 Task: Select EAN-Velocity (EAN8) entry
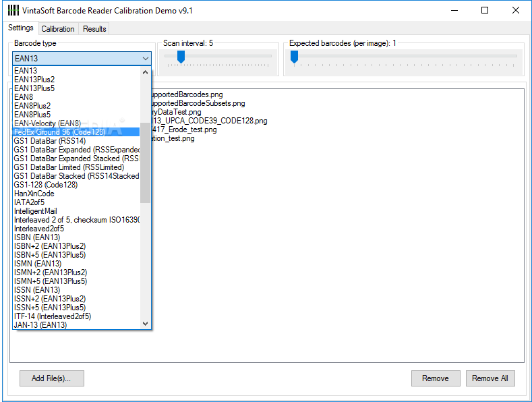pos(76,123)
